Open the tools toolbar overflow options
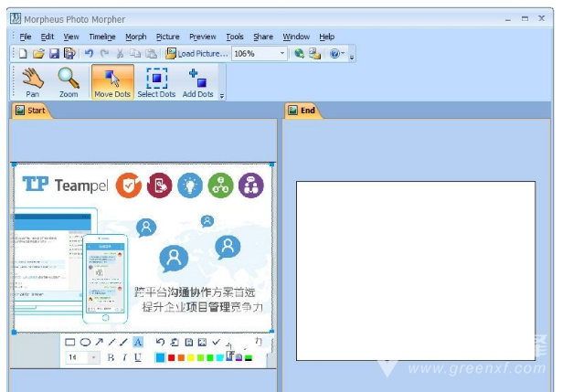562x392 pixels. (x=221, y=96)
